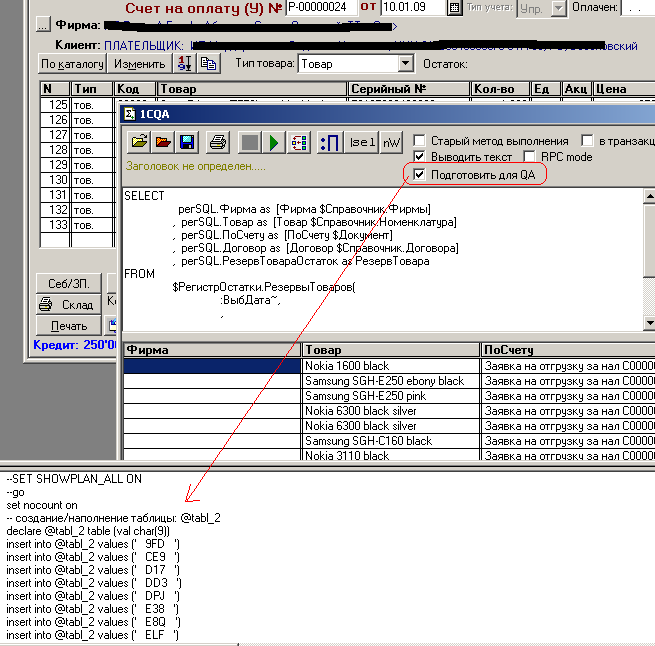Click the second red folder icon
Image resolution: width=655 pixels, height=646 pixels.
tap(161, 143)
